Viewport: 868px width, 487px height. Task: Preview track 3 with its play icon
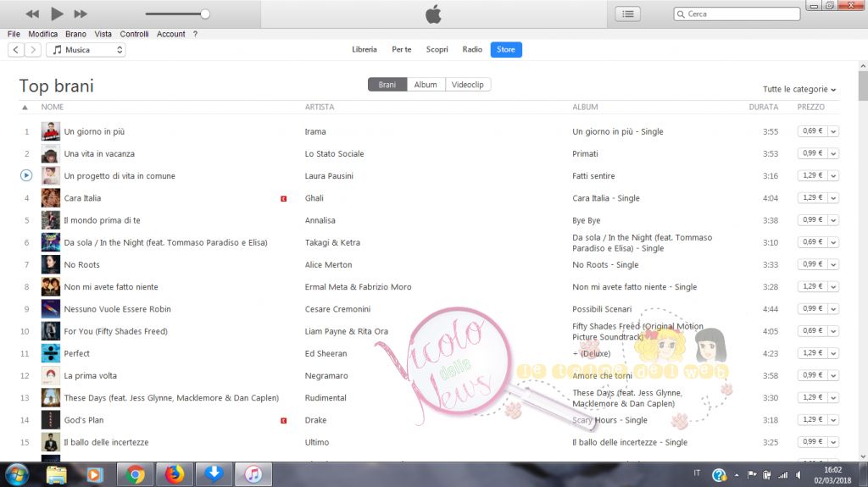pos(26,176)
